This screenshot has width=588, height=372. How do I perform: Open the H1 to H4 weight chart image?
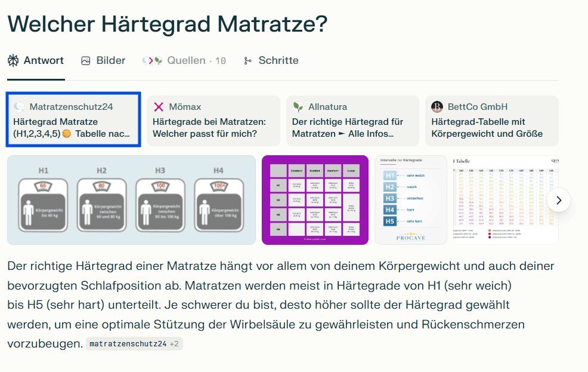click(131, 200)
